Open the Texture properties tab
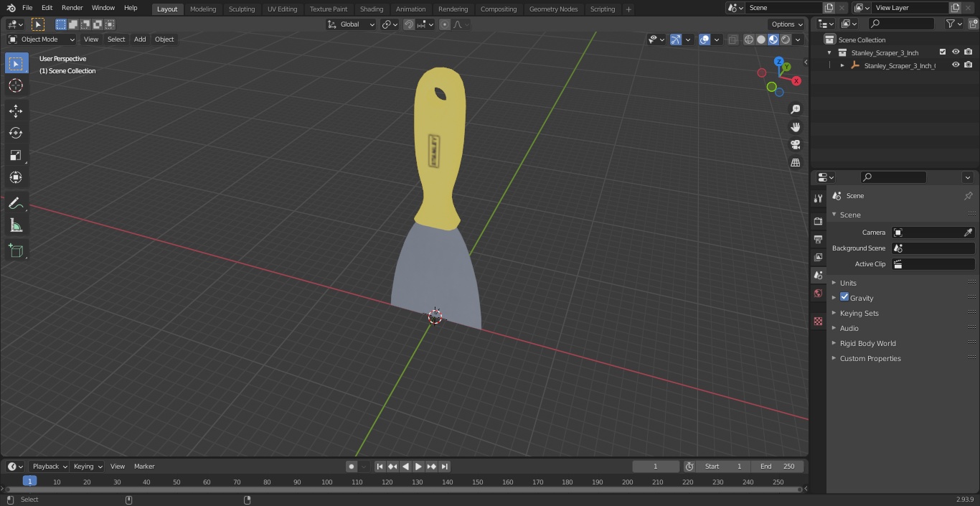 pos(818,321)
